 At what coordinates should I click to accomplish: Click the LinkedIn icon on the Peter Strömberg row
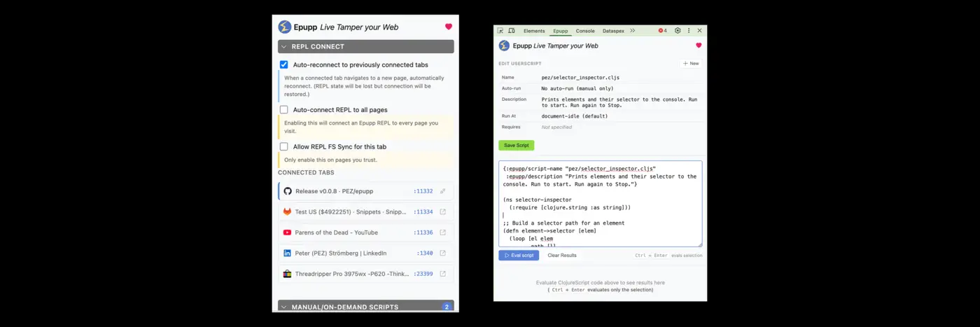click(287, 253)
